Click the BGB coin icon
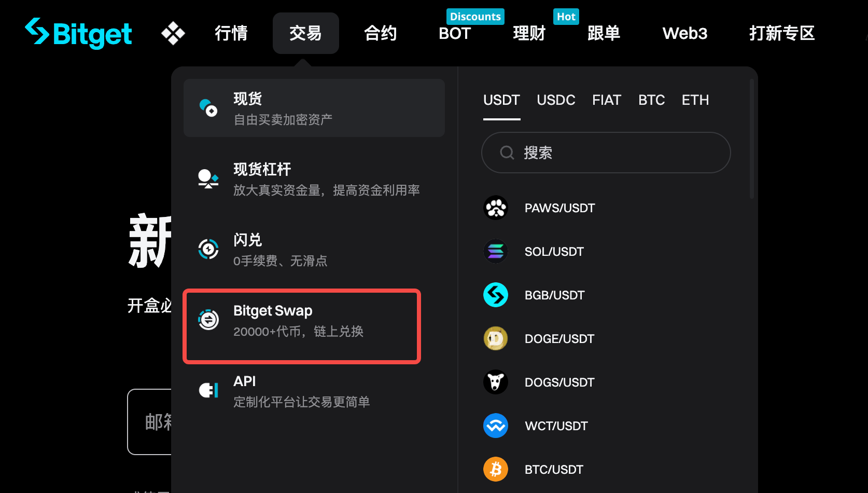Viewport: 868px width, 493px height. [x=496, y=295]
